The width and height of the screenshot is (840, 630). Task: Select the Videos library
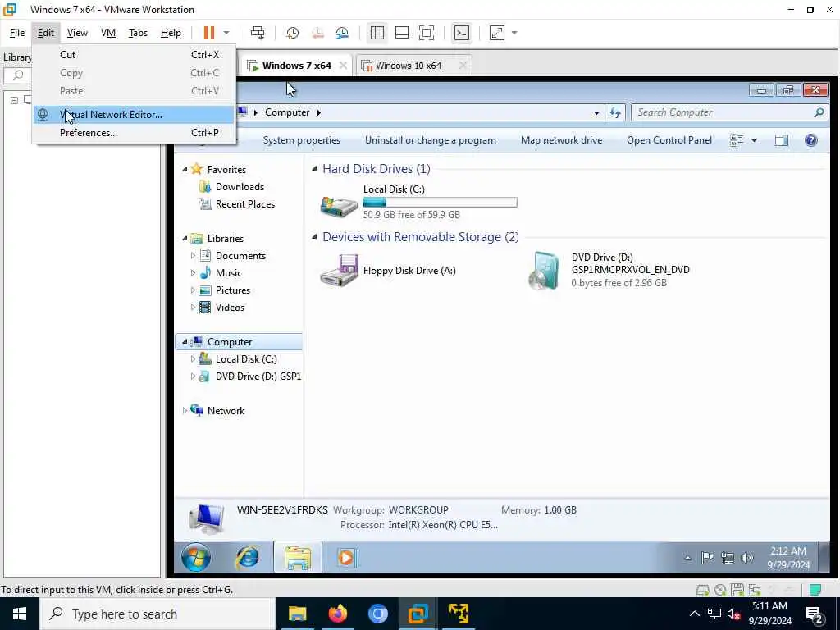[230, 308]
